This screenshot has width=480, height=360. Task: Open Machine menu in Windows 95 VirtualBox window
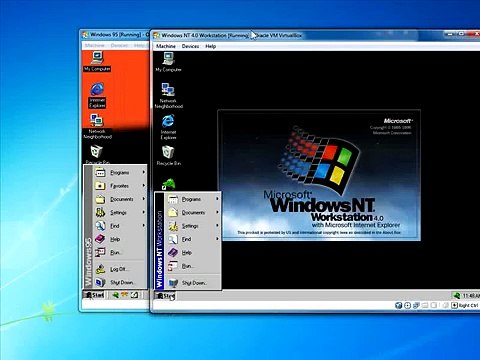[x=95, y=45]
